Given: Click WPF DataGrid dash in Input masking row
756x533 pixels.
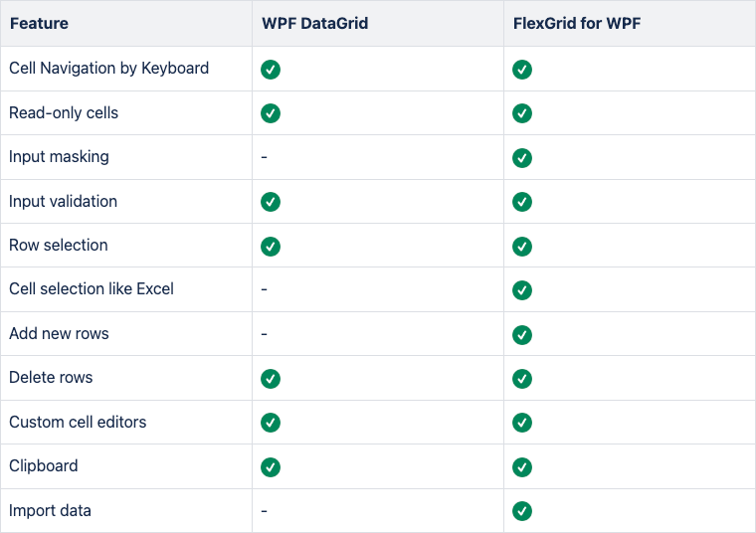Looking at the screenshot, I should [x=265, y=157].
